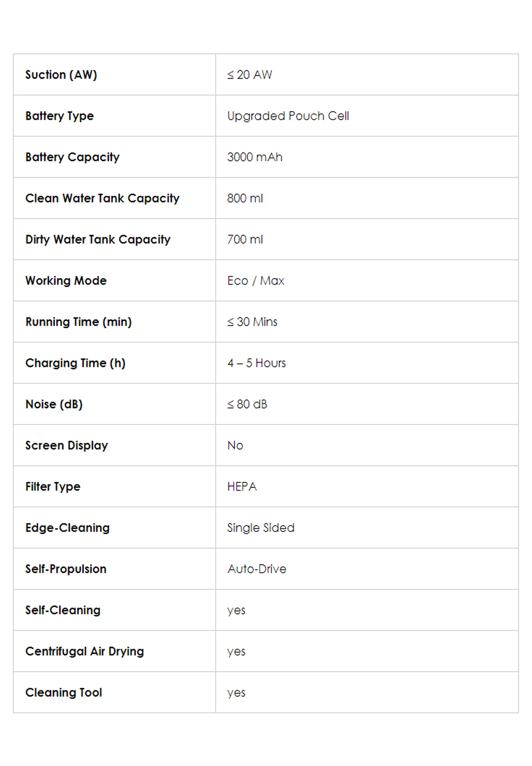
Task: Click the Centrifugal Air Drying label
Action: point(85,652)
